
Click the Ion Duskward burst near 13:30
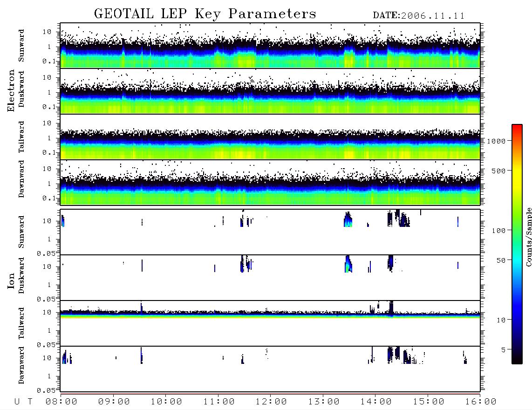pos(348,264)
